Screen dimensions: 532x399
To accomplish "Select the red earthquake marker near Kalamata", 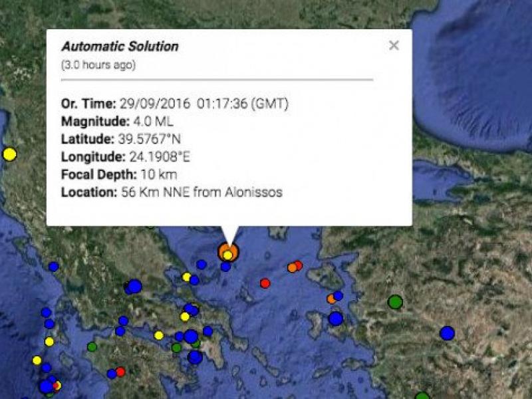I will [120, 370].
